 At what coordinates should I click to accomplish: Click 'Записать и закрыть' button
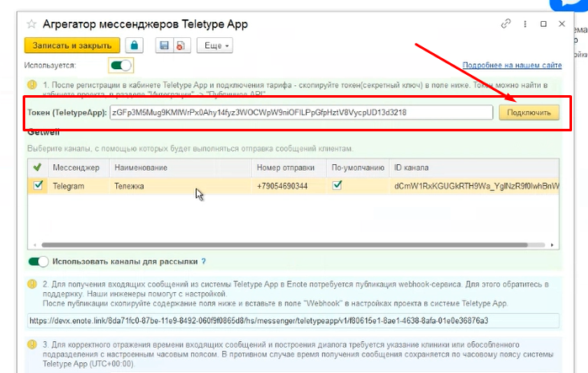[72, 45]
